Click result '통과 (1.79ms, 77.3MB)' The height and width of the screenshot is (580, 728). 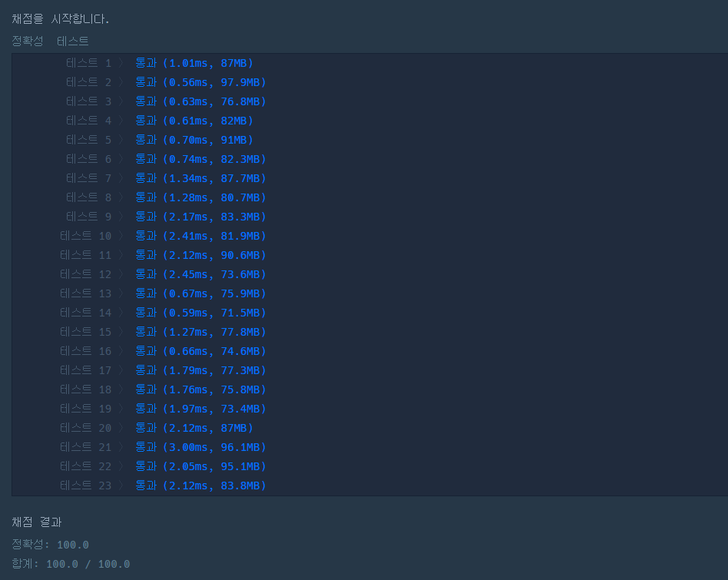200,370
